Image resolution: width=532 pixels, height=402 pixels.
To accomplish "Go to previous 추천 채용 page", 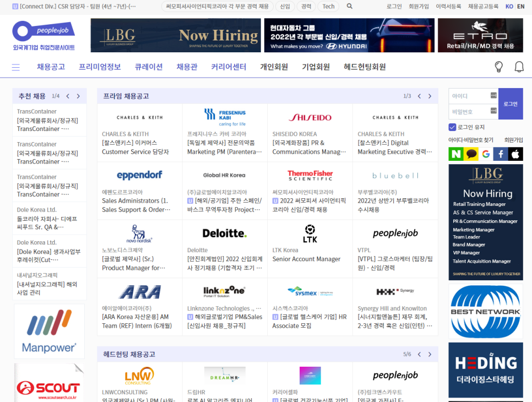I will point(68,96).
